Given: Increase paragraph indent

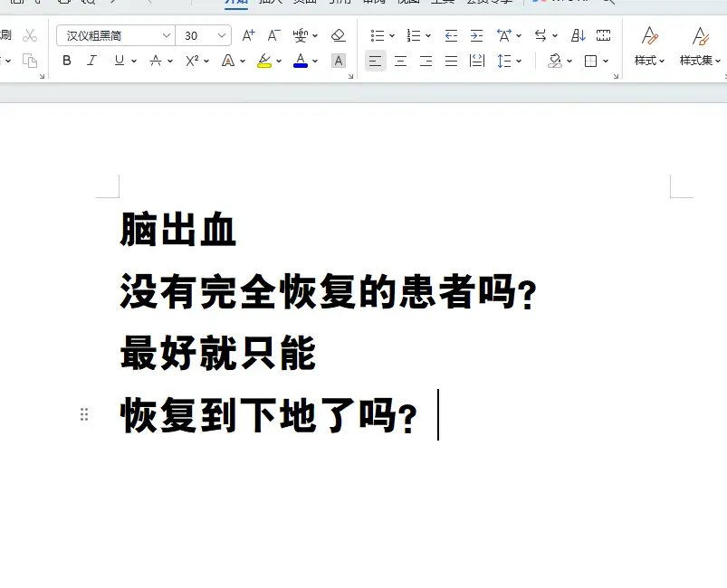Looking at the screenshot, I should coord(476,35).
